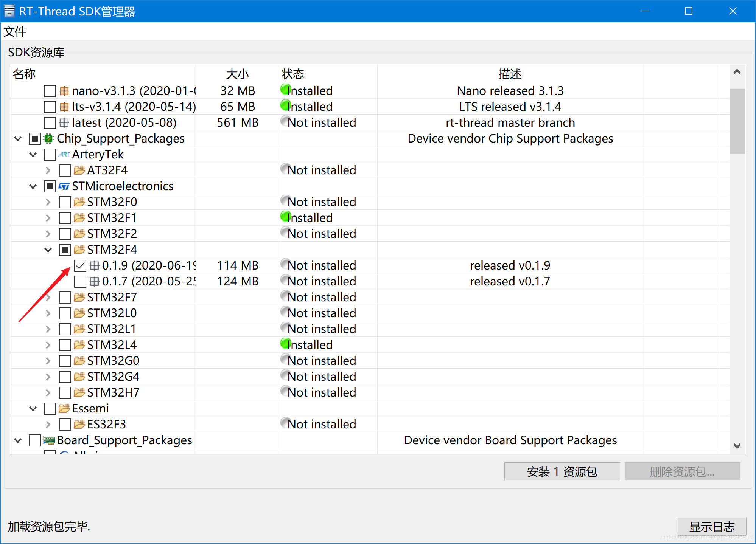Tick the STM32H7 checkbox
Screen dimensions: 756x544
coord(65,393)
